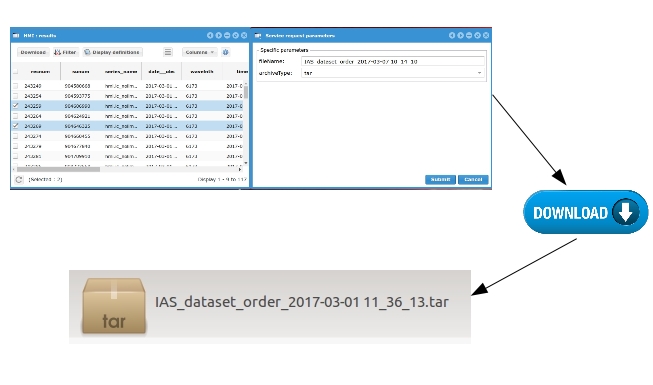
Task: Sort by the sunum column header
Action: tap(81, 72)
